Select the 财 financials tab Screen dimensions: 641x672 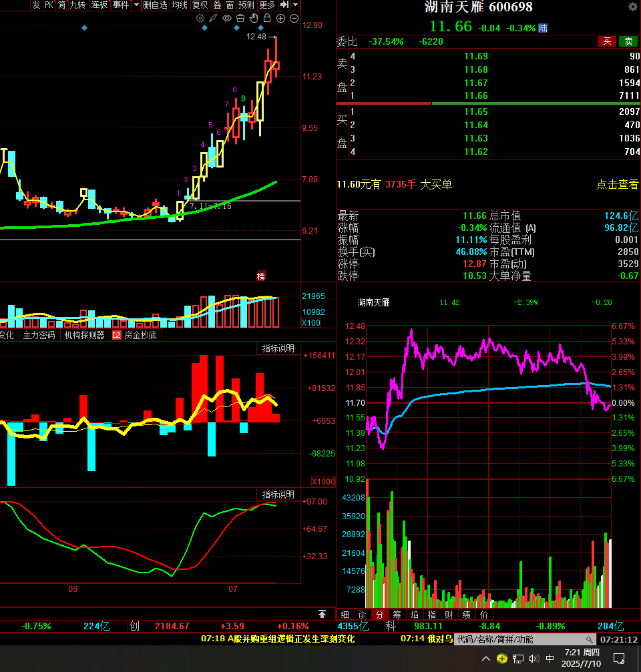point(449,615)
